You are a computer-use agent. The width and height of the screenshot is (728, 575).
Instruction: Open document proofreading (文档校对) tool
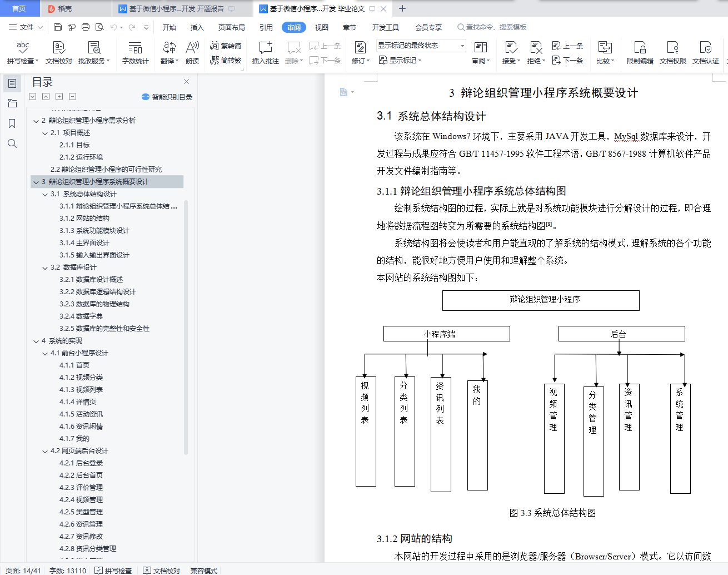59,53
